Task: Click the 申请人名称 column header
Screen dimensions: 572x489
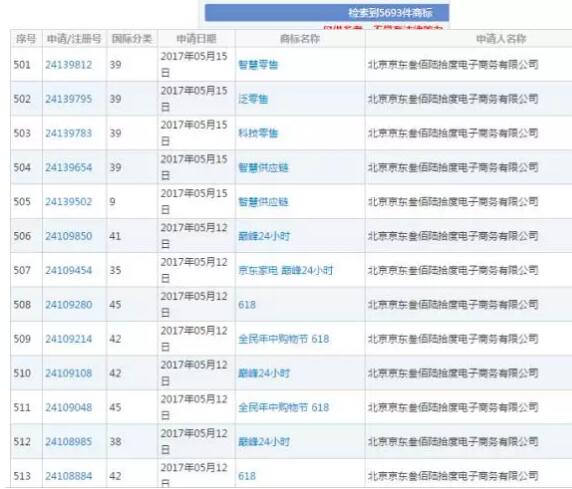Action: click(501, 39)
